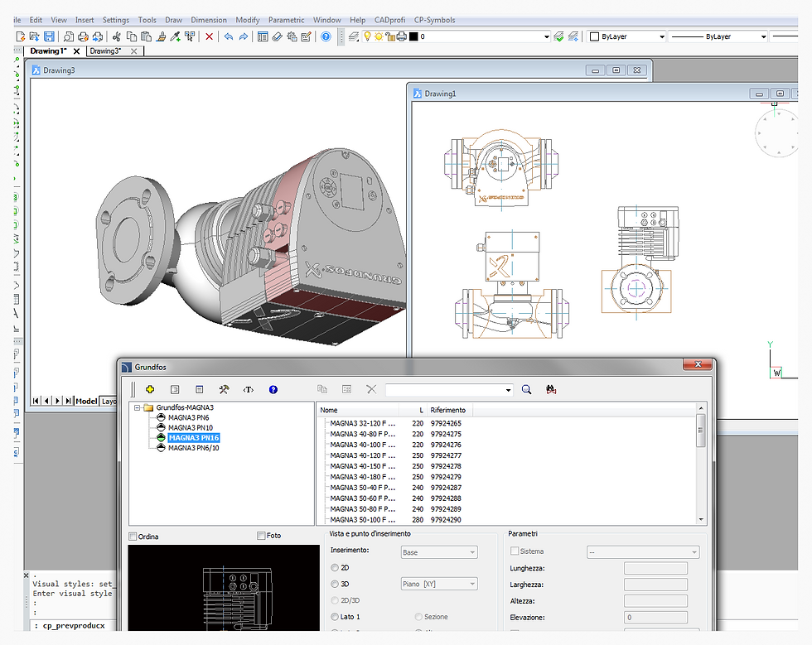Viewport: 812px width, 645px height.
Task: Enable the Ordina checkbox
Action: tap(133, 537)
